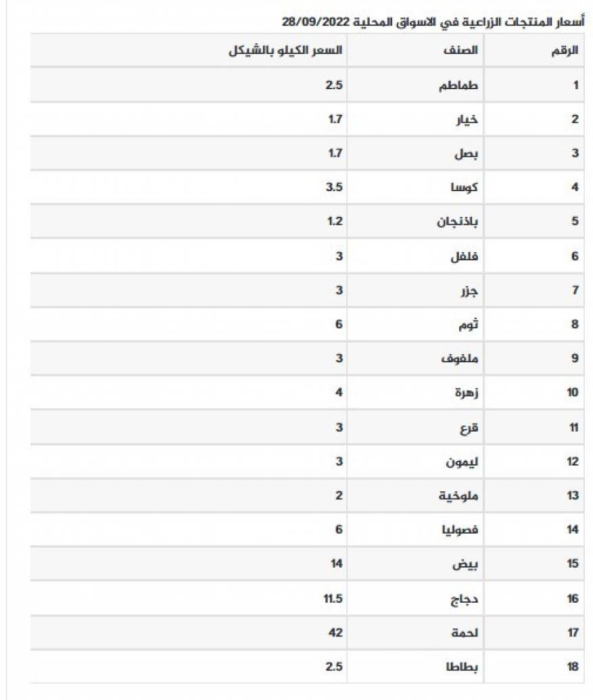This screenshot has width=593, height=700.
Task: Click row number 18 cell
Action: tap(573, 667)
